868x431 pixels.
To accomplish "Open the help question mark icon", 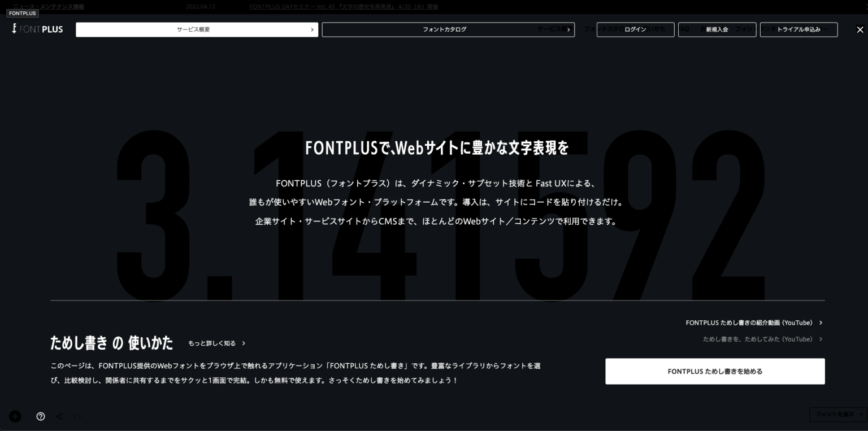I will click(x=40, y=416).
